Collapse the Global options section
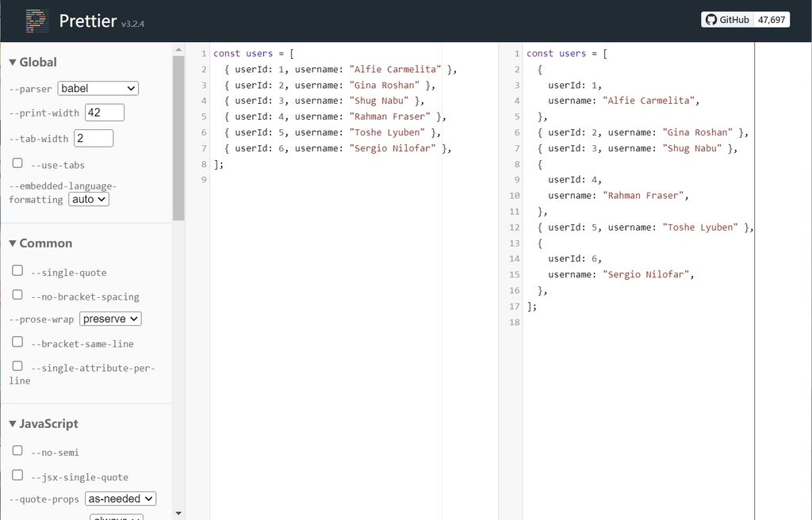This screenshot has width=812, height=520. click(33, 62)
